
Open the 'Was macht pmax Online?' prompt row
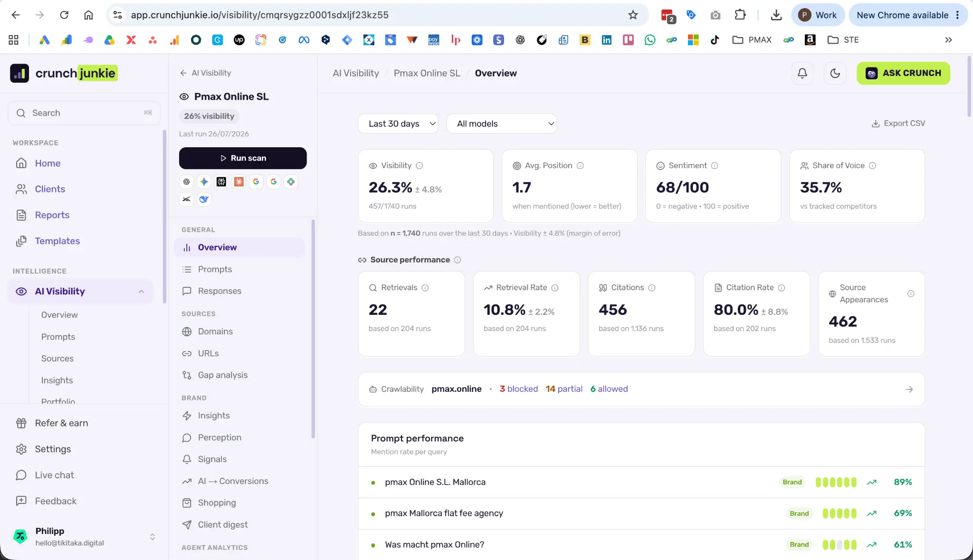click(641, 545)
